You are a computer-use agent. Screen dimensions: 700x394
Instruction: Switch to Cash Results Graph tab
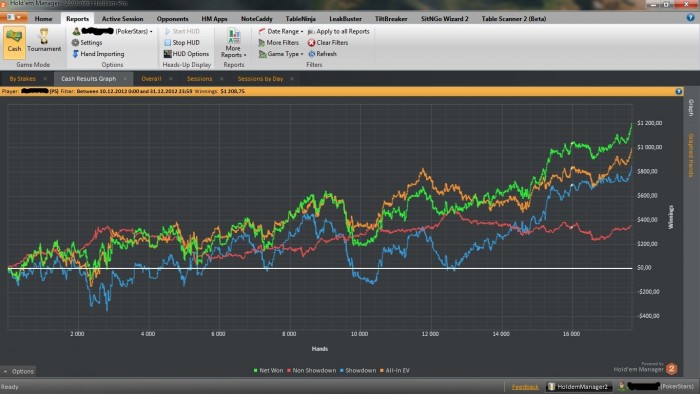click(88, 79)
